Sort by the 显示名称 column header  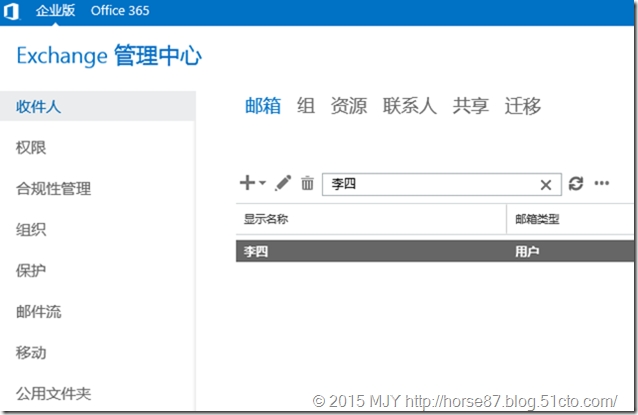point(266,219)
